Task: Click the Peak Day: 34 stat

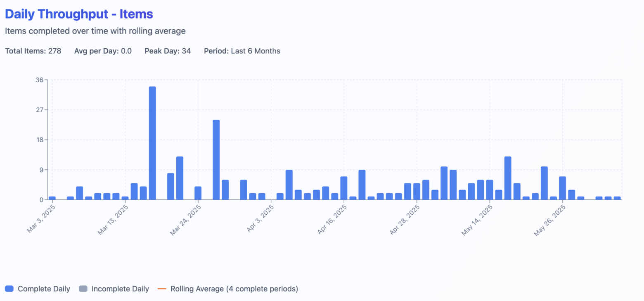Action: point(168,51)
